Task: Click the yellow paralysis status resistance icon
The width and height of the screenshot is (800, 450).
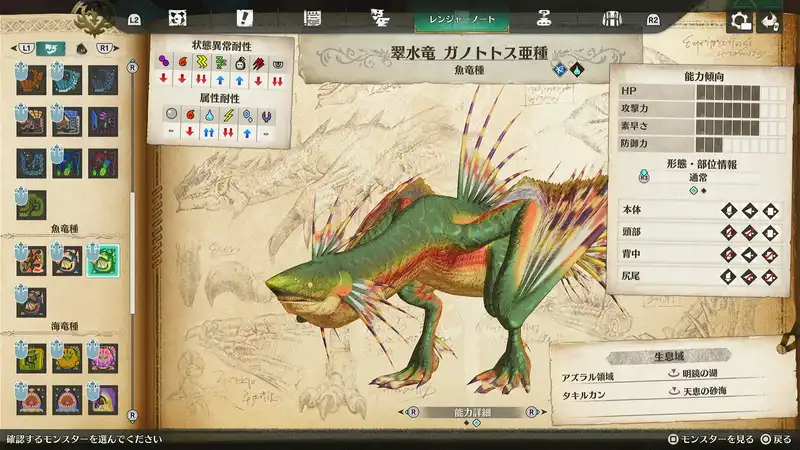Action: click(202, 62)
